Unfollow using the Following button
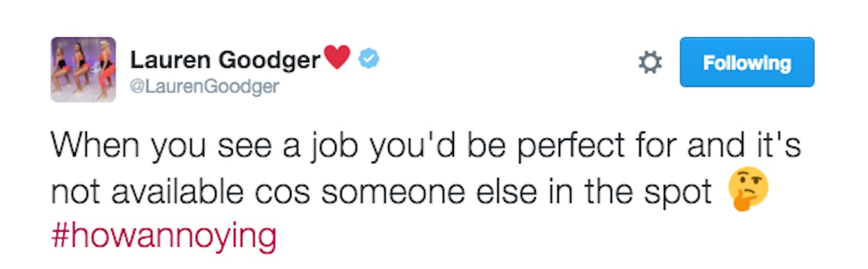The width and height of the screenshot is (868, 269). click(x=747, y=63)
